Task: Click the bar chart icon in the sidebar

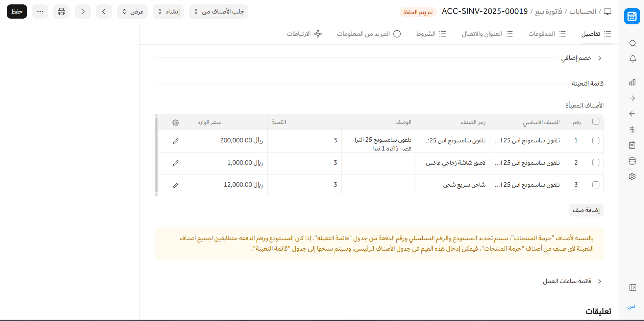Action: tap(632, 82)
